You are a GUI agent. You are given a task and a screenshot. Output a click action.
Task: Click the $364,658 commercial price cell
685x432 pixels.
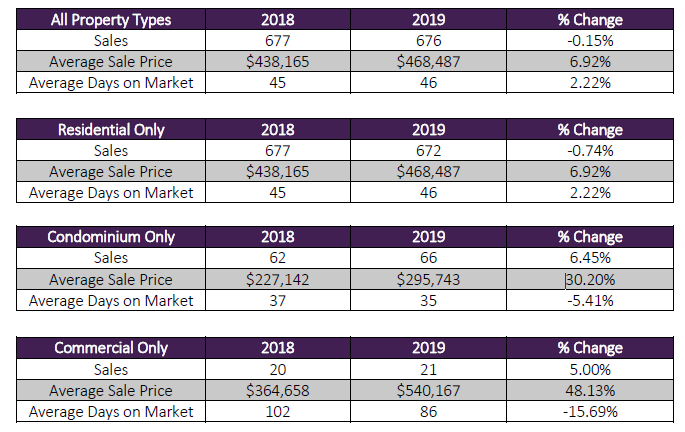point(277,390)
